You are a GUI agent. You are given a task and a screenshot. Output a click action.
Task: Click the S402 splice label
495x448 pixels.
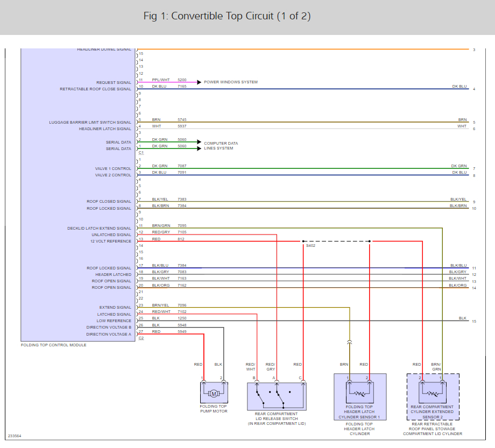pos(310,246)
